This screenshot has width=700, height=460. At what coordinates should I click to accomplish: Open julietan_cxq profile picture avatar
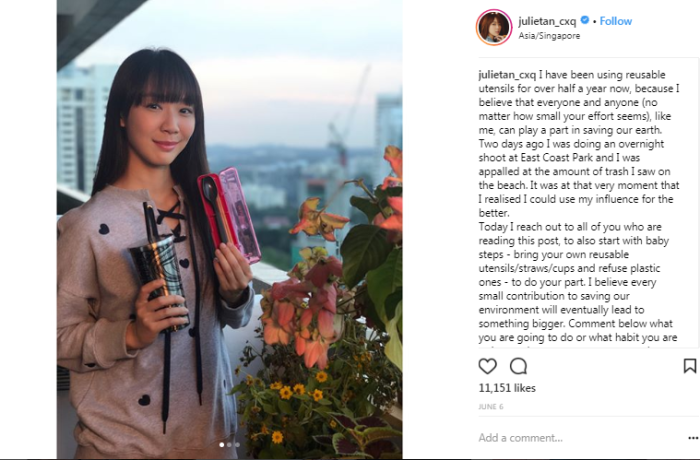494,28
